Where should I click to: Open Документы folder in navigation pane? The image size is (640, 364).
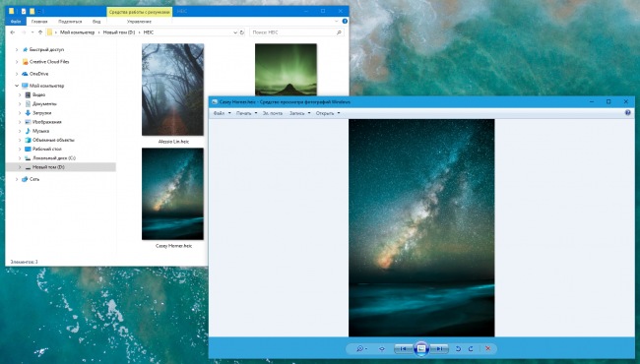pyautogui.click(x=44, y=104)
